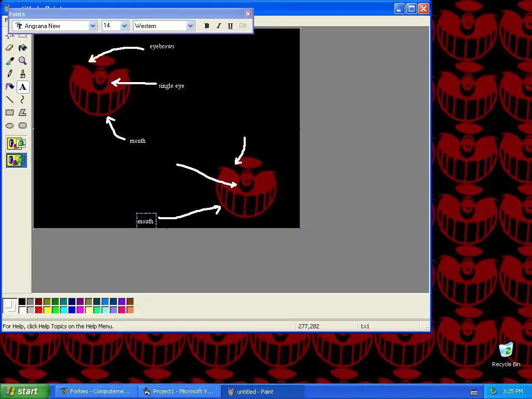Select the straight Line tool
Screen dimensions: 532x399
pyautogui.click(x=10, y=100)
